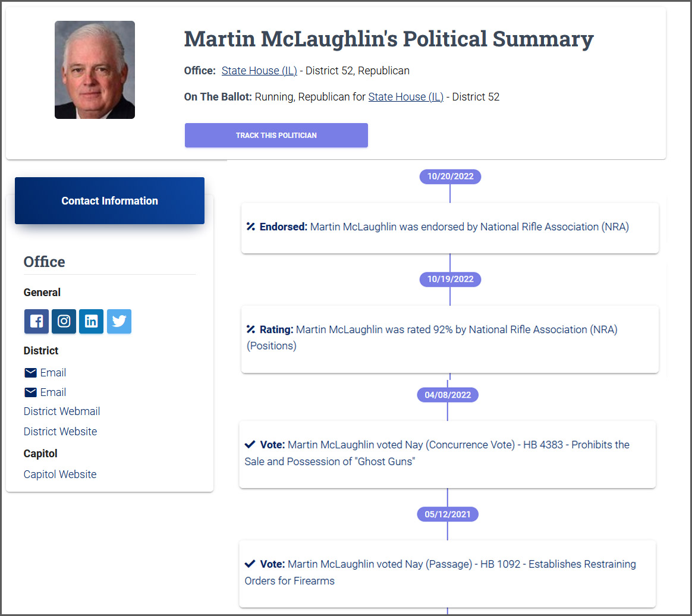Click the checkmark icon beside HB 1092 vote
Viewport: 692px width, 616px height.
point(250,564)
